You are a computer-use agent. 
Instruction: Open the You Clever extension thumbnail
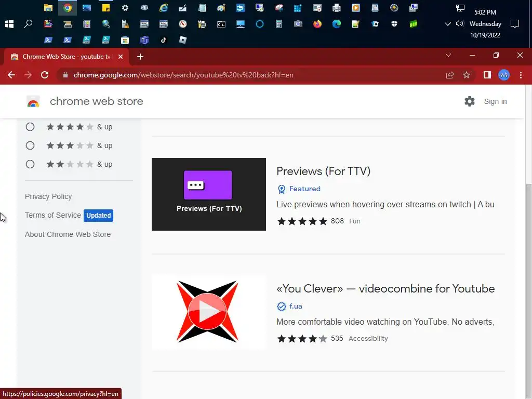coord(209,312)
